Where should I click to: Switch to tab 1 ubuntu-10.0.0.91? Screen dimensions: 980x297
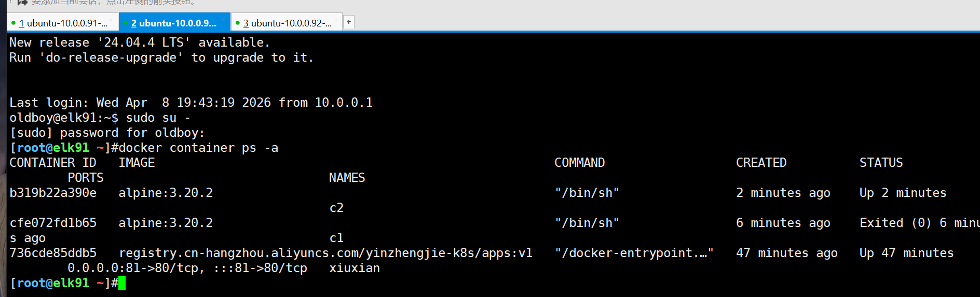coord(63,23)
